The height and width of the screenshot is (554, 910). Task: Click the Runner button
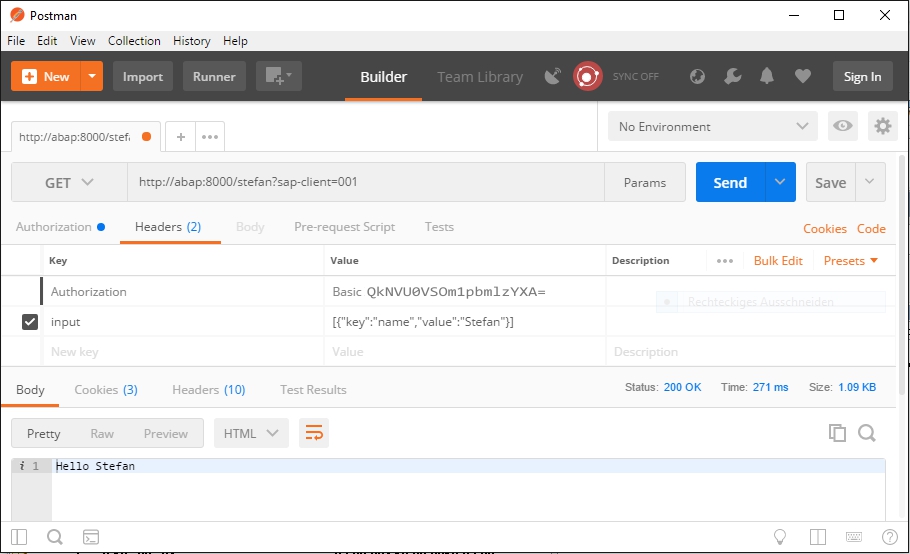(214, 76)
